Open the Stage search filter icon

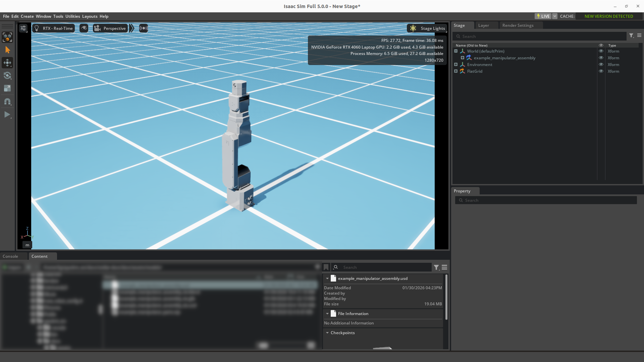(x=631, y=36)
